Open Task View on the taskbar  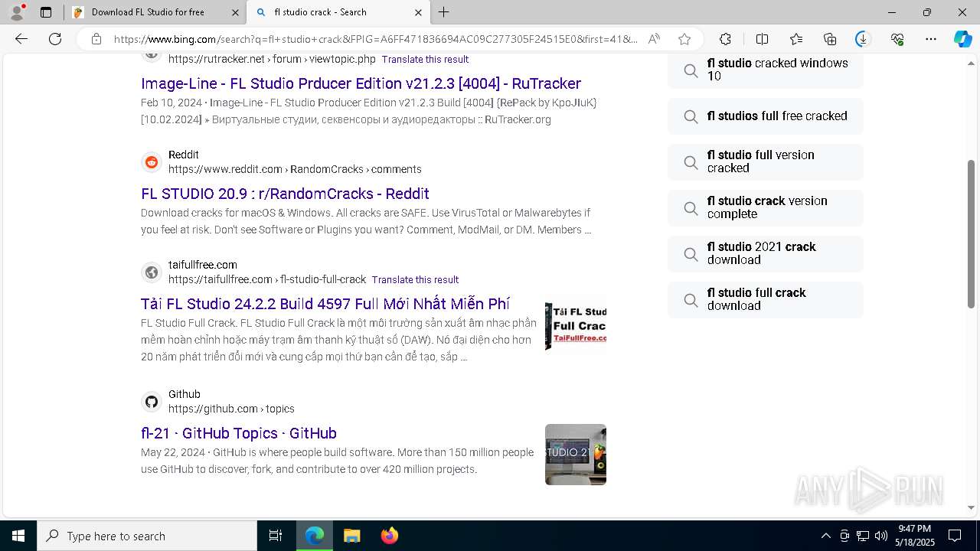(276, 536)
